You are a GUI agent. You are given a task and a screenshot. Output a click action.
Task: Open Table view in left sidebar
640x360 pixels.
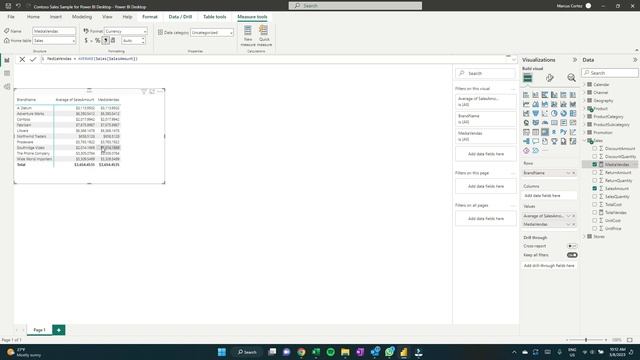point(7,73)
